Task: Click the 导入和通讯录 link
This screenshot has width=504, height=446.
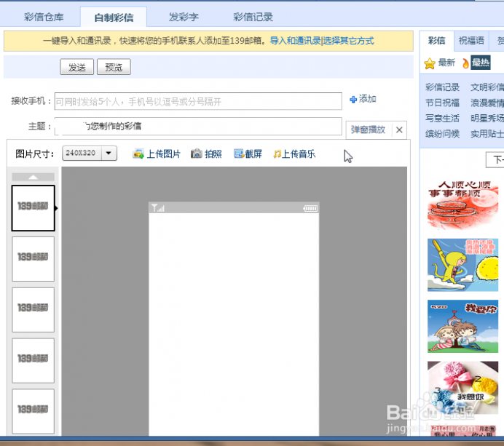Action: 296,41
